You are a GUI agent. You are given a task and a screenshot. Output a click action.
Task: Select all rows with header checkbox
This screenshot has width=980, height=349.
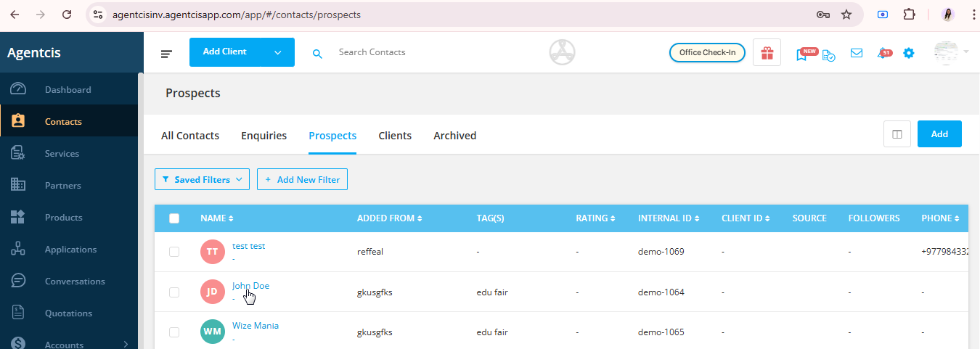pyautogui.click(x=174, y=218)
